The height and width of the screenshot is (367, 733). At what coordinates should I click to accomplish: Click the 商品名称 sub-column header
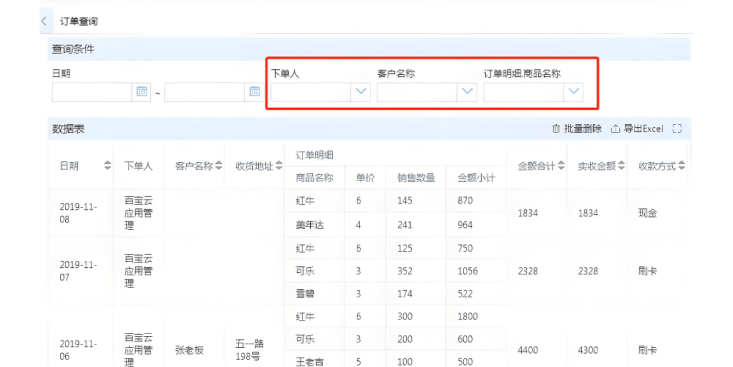coord(314,178)
